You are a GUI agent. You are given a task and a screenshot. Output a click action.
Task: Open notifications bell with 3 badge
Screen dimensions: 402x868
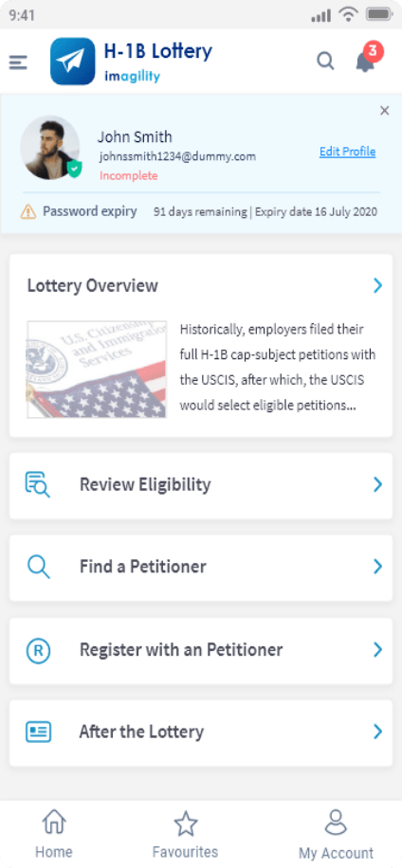(367, 59)
